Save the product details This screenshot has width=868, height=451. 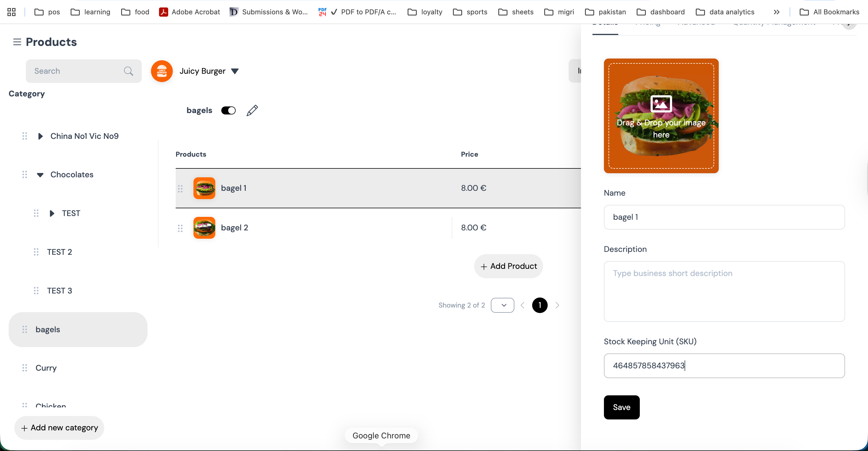pyautogui.click(x=621, y=407)
